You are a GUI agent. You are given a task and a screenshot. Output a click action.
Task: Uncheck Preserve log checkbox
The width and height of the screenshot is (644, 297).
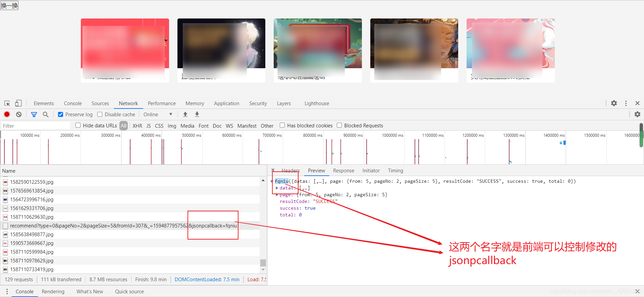point(60,114)
